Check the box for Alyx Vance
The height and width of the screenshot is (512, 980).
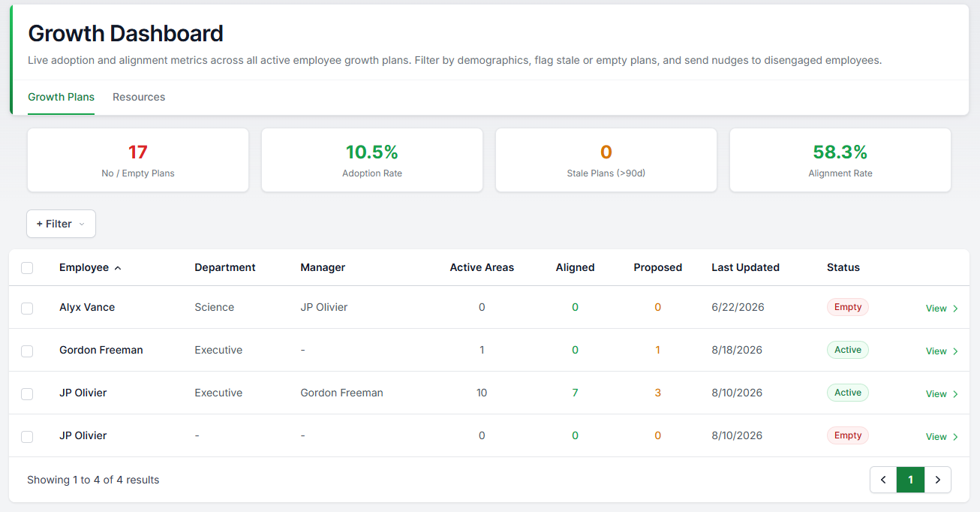coord(27,309)
